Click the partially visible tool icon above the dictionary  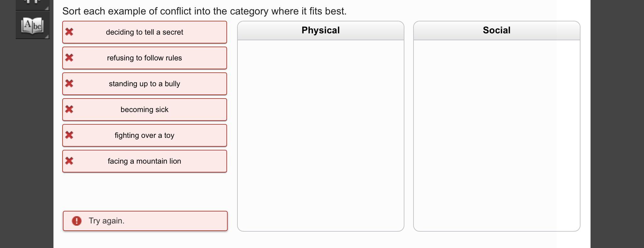32,3
